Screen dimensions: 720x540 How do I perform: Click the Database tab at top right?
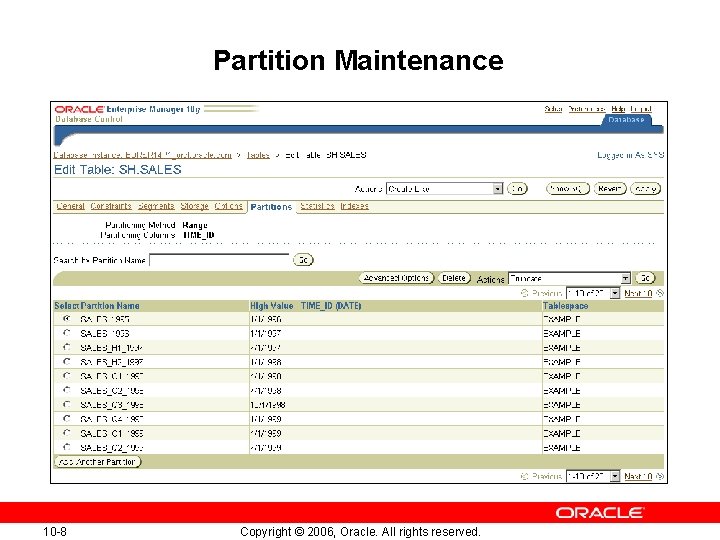[626, 120]
